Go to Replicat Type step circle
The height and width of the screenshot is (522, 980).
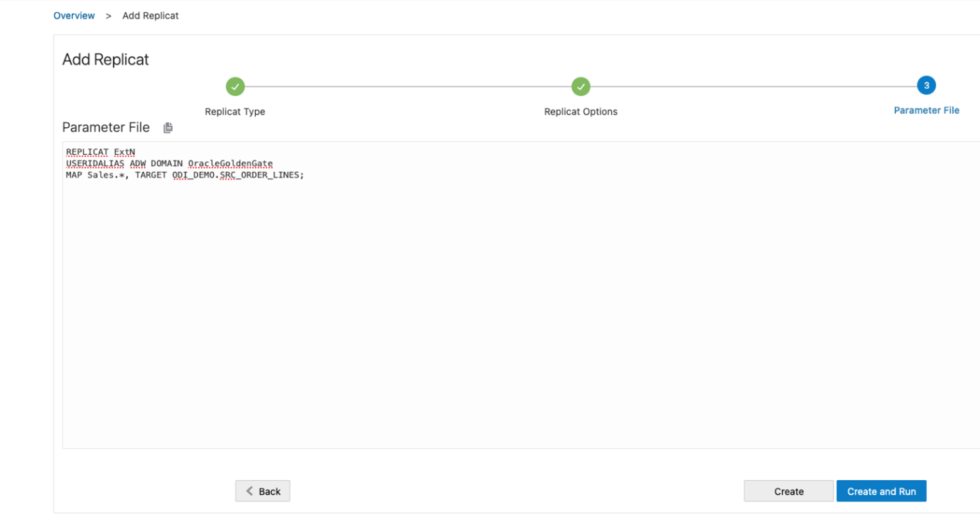point(235,87)
